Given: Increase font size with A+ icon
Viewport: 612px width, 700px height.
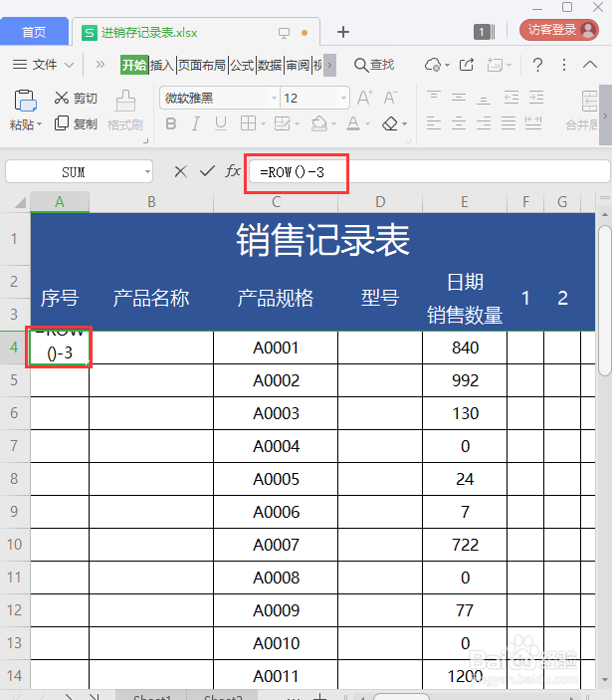Looking at the screenshot, I should [365, 98].
